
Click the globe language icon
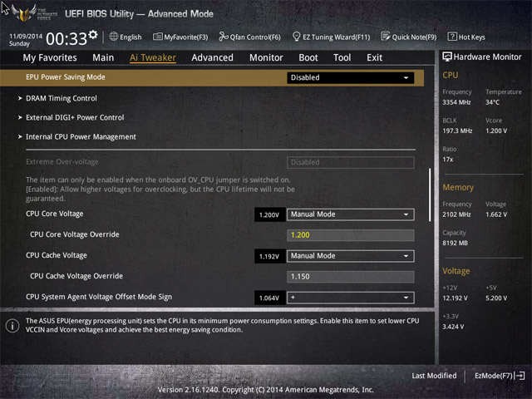coord(114,37)
